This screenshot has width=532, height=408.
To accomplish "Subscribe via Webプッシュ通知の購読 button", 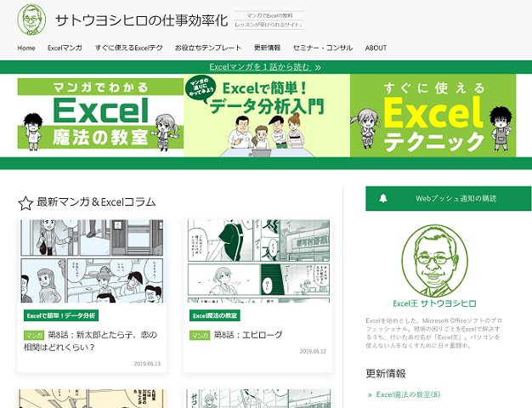I will pos(448,199).
